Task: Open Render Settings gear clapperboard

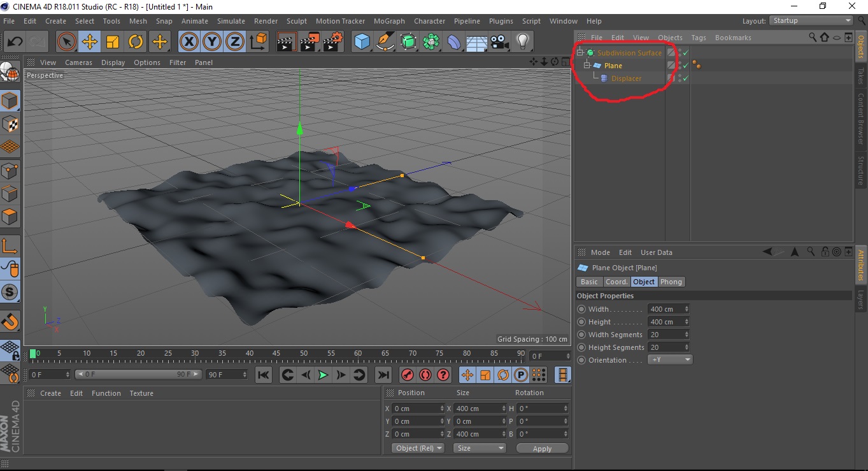Action: pos(333,42)
